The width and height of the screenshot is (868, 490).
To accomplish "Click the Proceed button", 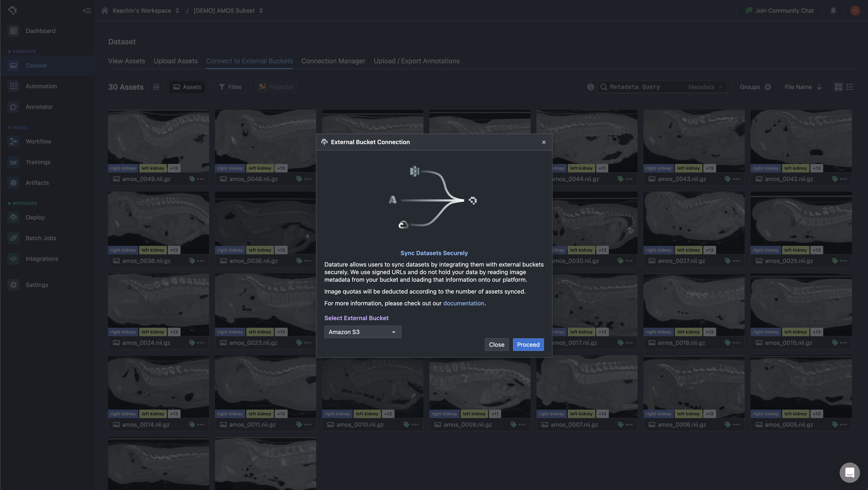I will 528,345.
